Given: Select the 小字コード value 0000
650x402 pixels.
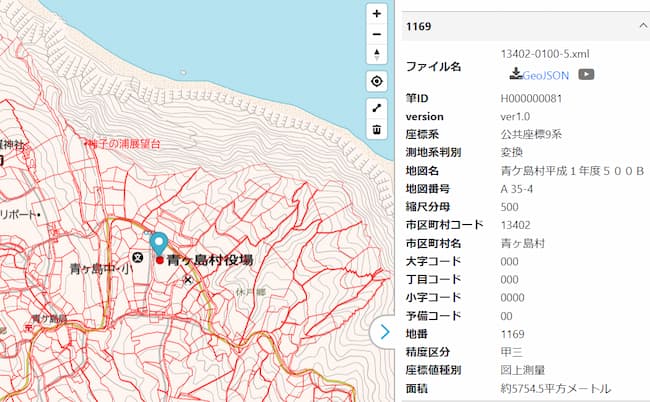Looking at the screenshot, I should pos(512,298).
